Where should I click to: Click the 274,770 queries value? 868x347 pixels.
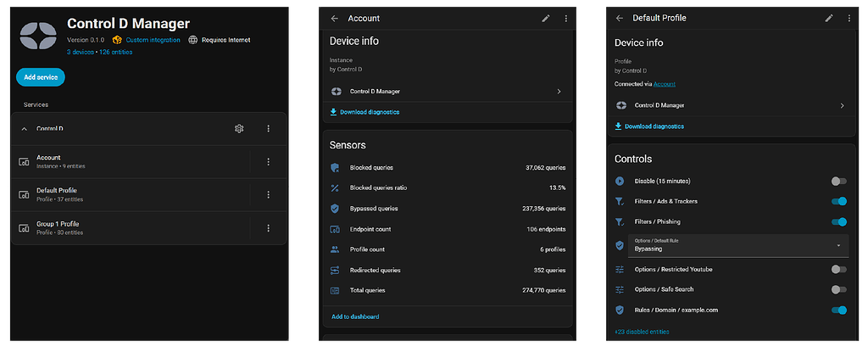[x=543, y=290]
